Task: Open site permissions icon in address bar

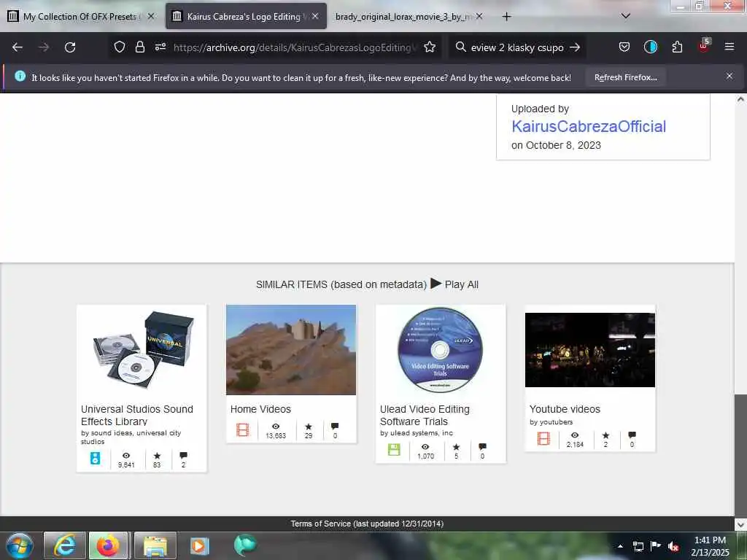Action: click(160, 47)
